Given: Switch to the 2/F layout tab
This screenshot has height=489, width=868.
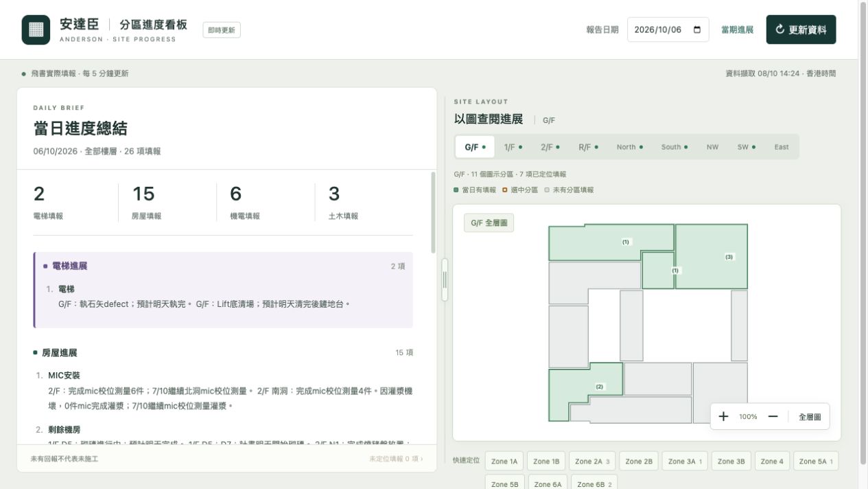Looking at the screenshot, I should pos(550,147).
